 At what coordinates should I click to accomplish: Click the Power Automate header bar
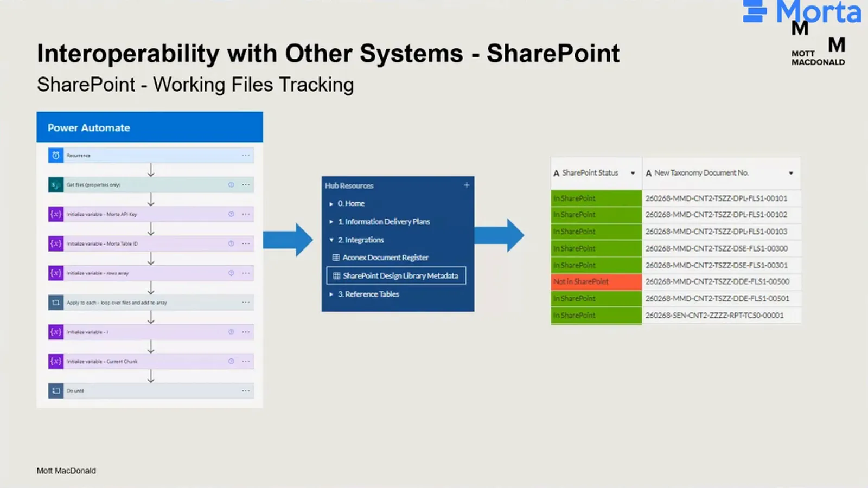150,127
